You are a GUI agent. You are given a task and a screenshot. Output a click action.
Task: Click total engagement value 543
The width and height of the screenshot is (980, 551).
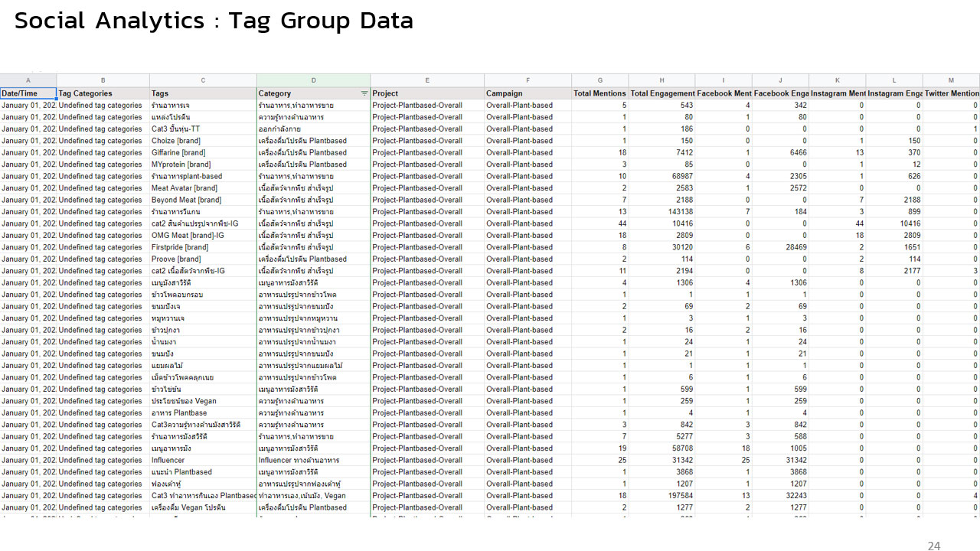662,105
